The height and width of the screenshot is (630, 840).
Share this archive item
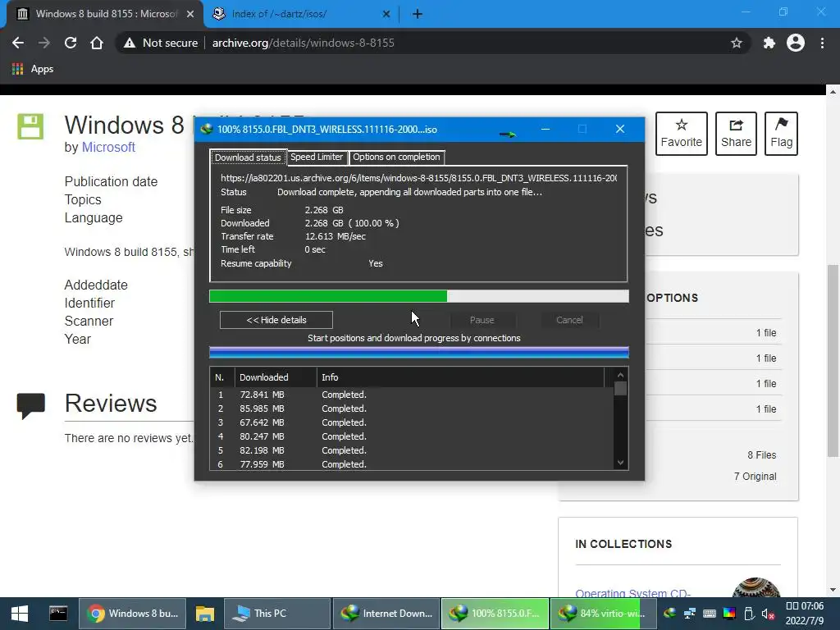pyautogui.click(x=736, y=134)
